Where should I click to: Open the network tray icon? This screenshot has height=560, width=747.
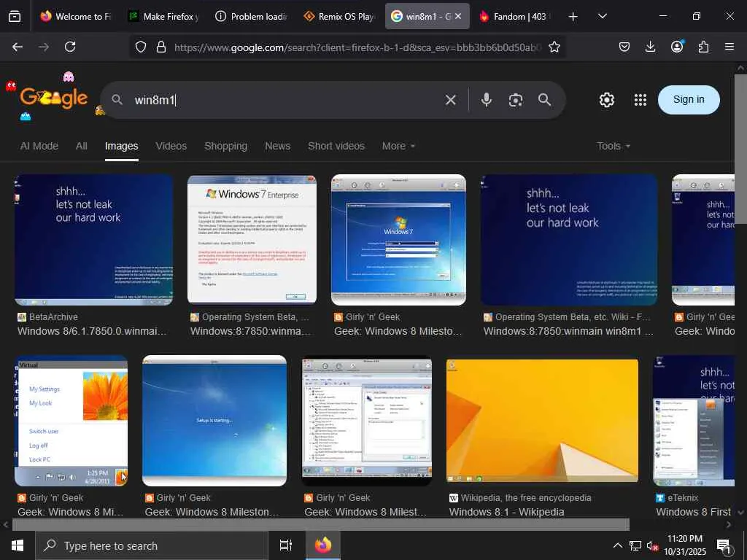pos(635,545)
